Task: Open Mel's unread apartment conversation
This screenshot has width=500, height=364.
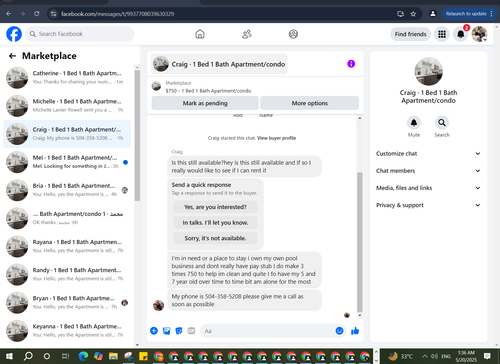Action: pyautogui.click(x=67, y=162)
